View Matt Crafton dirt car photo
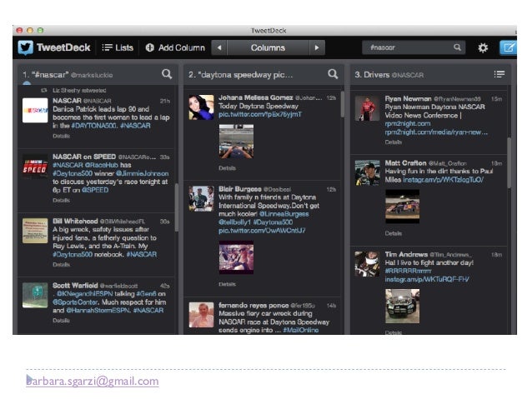 (x=403, y=207)
